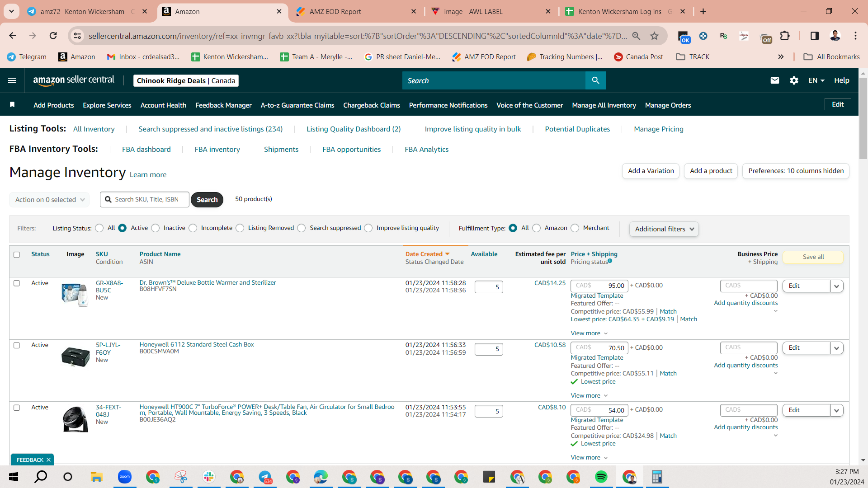Open the Seller Central hamburger menu
The width and height of the screenshot is (868, 488).
point(12,80)
